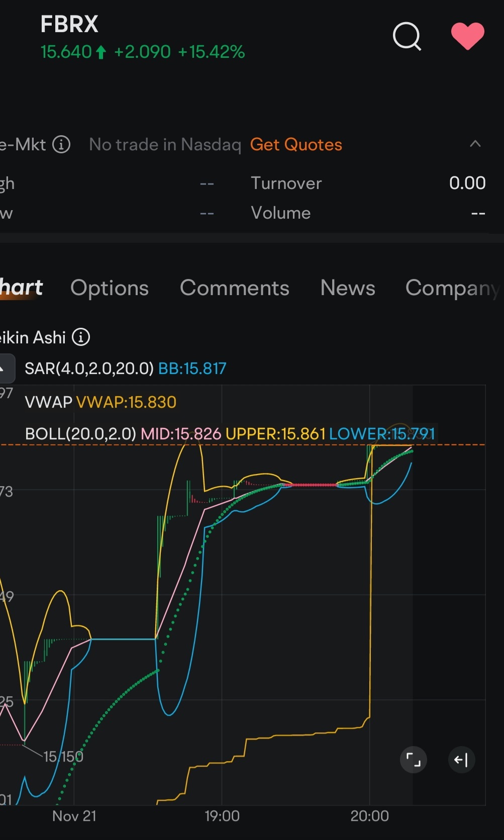Tap the LOWER:15.791 value
504x840 pixels.
(x=382, y=433)
